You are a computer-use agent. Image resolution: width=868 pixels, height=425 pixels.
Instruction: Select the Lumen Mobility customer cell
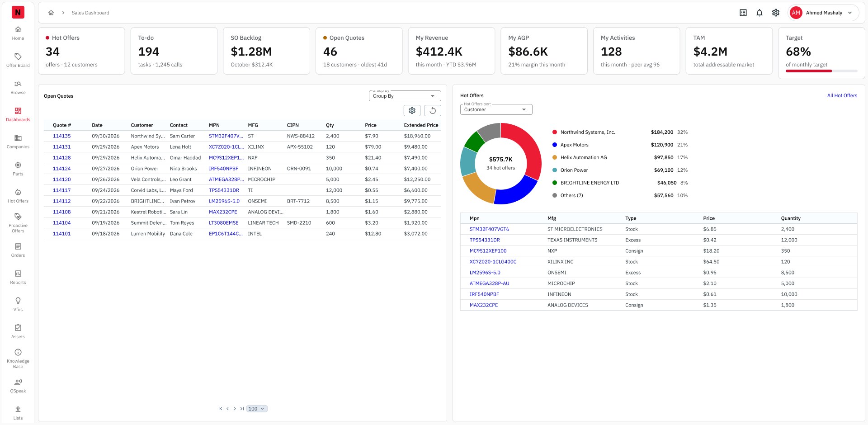(x=148, y=234)
